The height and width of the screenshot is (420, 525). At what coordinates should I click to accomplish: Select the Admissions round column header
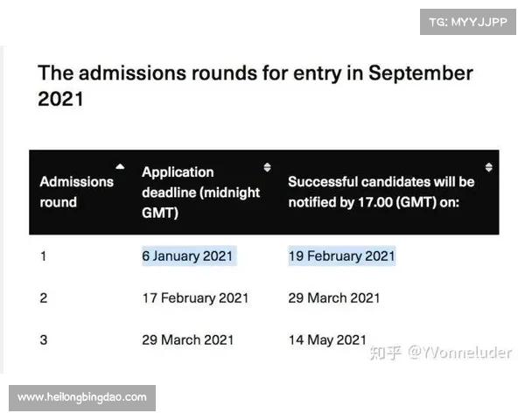(77, 192)
